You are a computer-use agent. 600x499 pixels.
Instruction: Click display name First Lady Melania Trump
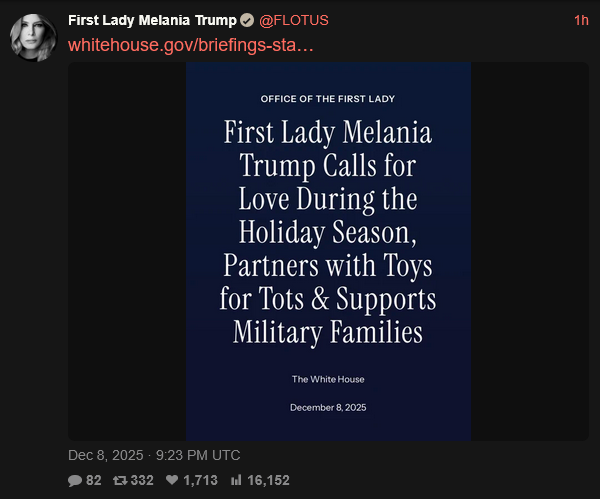pyautogui.click(x=152, y=21)
